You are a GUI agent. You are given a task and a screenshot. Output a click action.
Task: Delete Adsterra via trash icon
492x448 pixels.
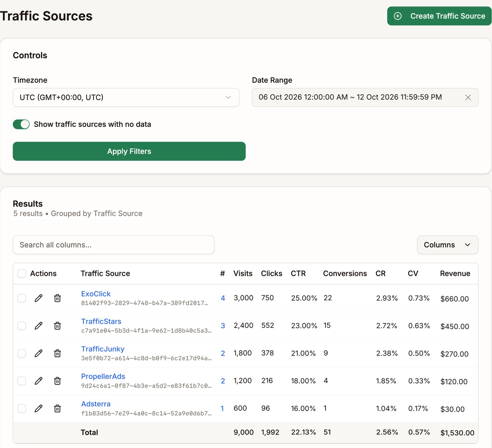[58, 409]
